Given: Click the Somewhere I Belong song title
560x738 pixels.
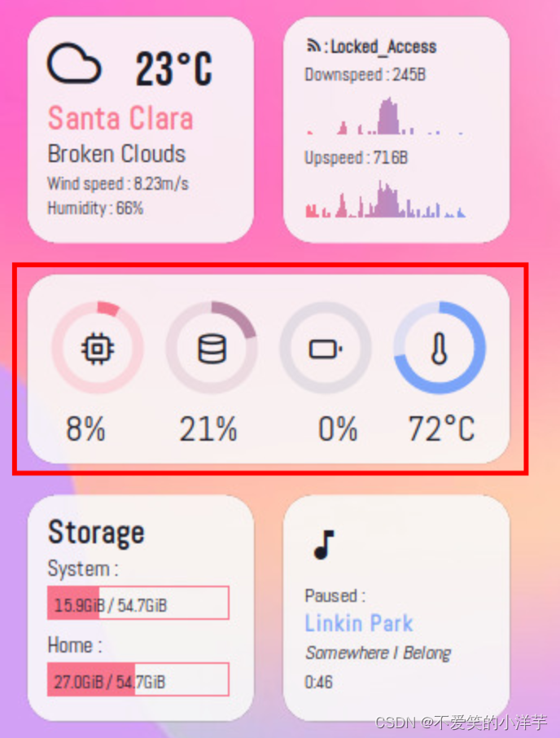Looking at the screenshot, I should tap(378, 652).
